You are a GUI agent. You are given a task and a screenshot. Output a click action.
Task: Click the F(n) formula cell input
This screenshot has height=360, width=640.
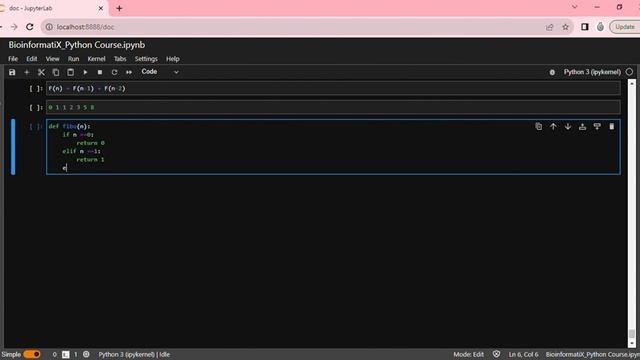point(333,88)
